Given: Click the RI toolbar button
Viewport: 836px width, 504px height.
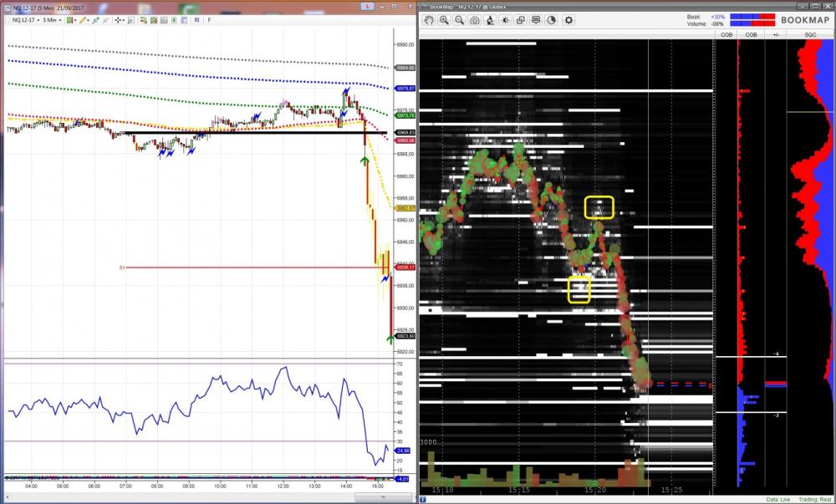Looking at the screenshot, I should [196, 20].
